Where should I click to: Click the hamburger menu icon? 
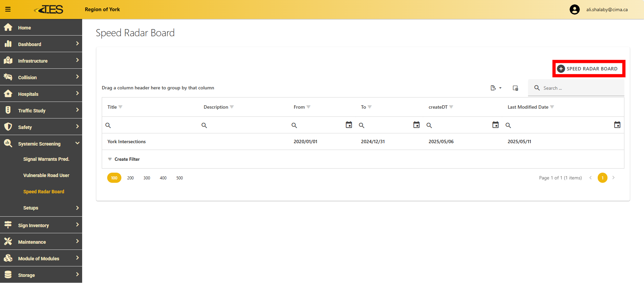click(x=8, y=9)
